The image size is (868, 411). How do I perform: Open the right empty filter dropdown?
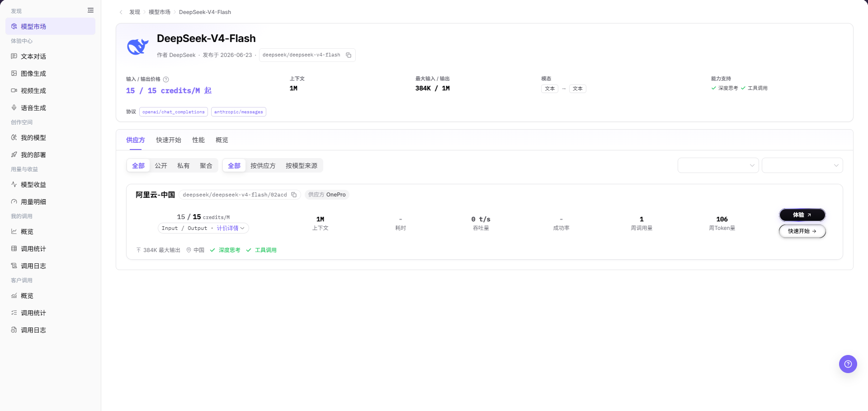point(802,165)
